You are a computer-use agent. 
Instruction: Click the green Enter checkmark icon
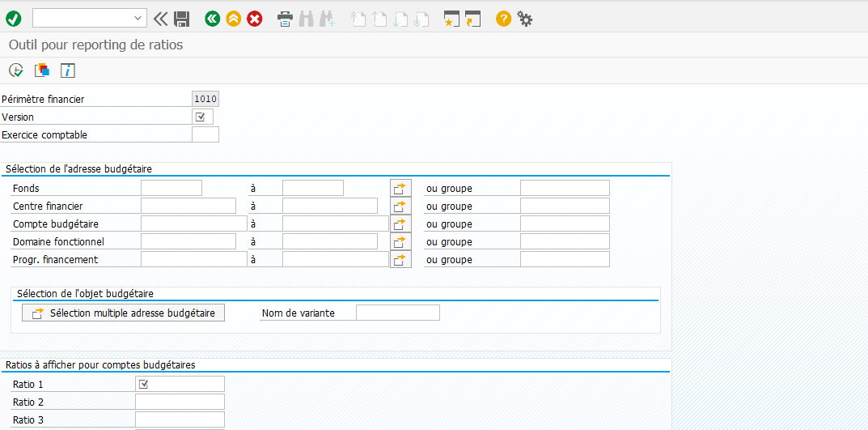click(x=13, y=18)
